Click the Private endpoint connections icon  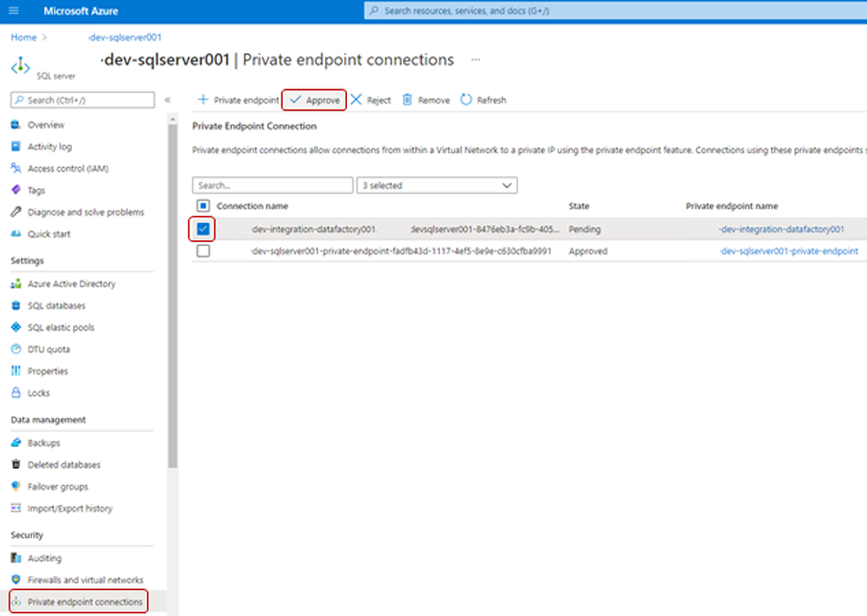pyautogui.click(x=16, y=602)
